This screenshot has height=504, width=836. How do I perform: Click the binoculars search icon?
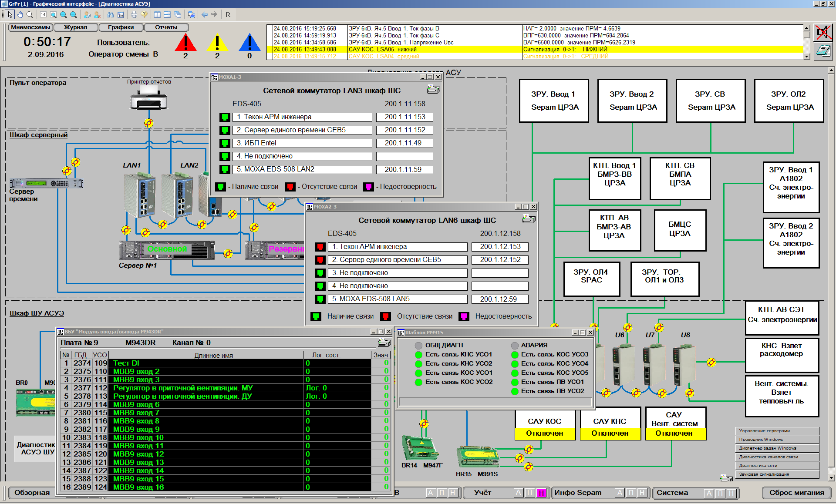coord(110,14)
